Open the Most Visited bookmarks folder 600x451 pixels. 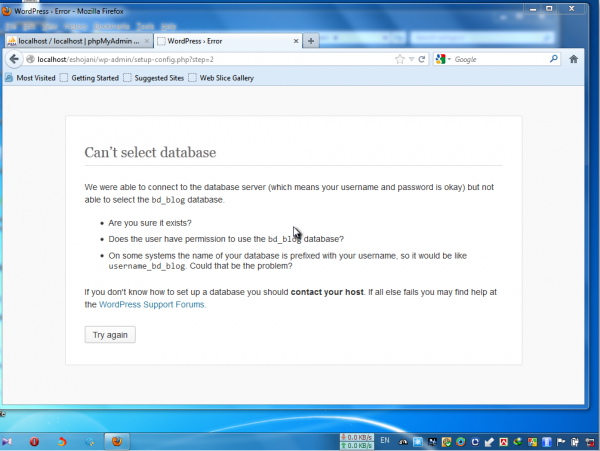coord(31,78)
